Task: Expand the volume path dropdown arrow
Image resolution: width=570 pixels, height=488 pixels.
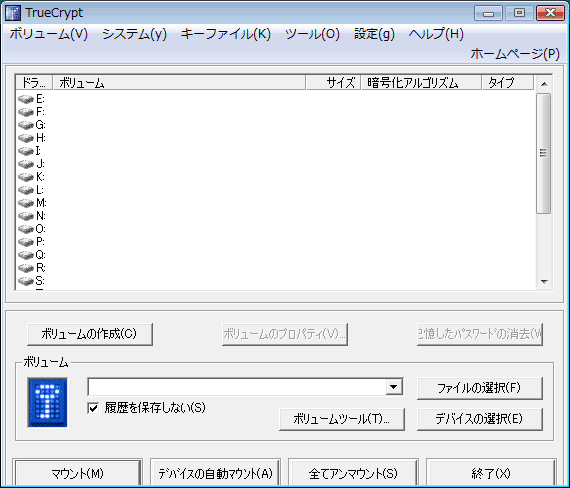Action: (x=394, y=387)
